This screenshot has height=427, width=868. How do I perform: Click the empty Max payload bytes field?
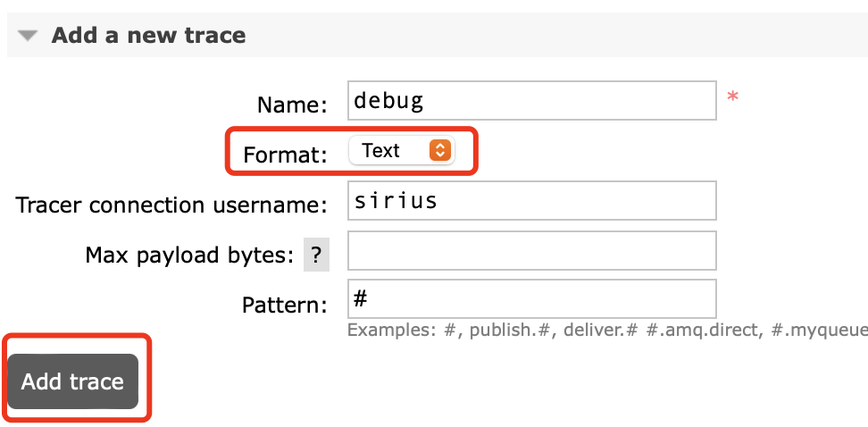(531, 251)
